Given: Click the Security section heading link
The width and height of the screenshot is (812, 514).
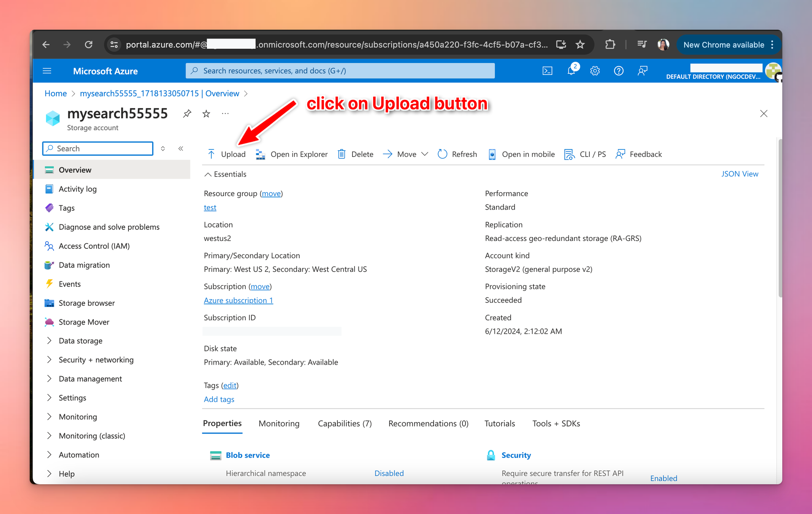Looking at the screenshot, I should (516, 455).
